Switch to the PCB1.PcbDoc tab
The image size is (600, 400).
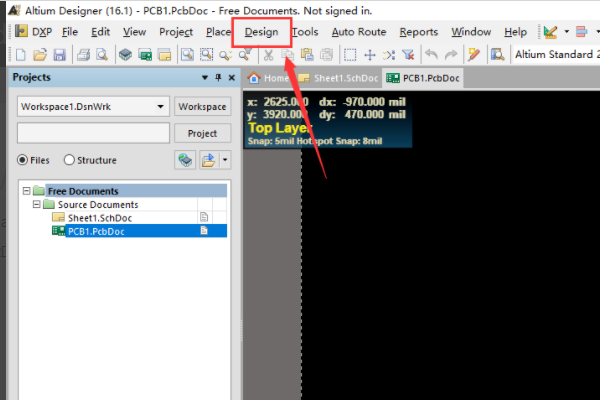pos(423,78)
